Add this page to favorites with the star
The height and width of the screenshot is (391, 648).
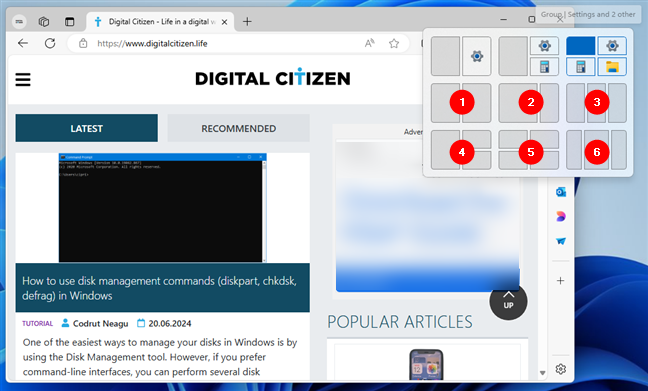[x=394, y=43]
